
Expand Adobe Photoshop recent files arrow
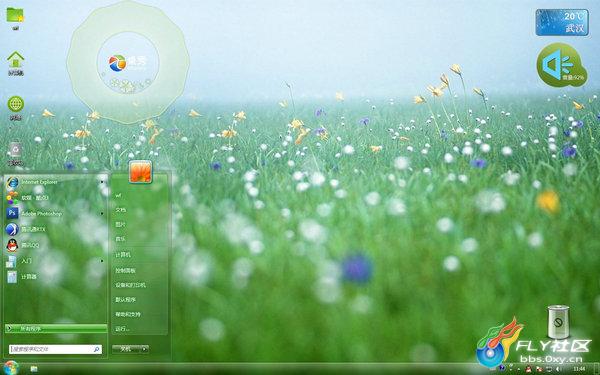tap(102, 214)
